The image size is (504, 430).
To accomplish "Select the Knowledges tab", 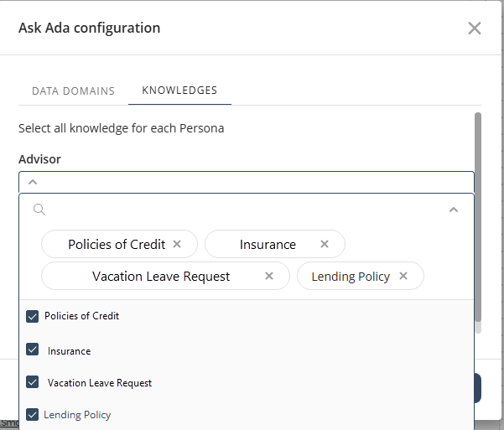I will (179, 91).
